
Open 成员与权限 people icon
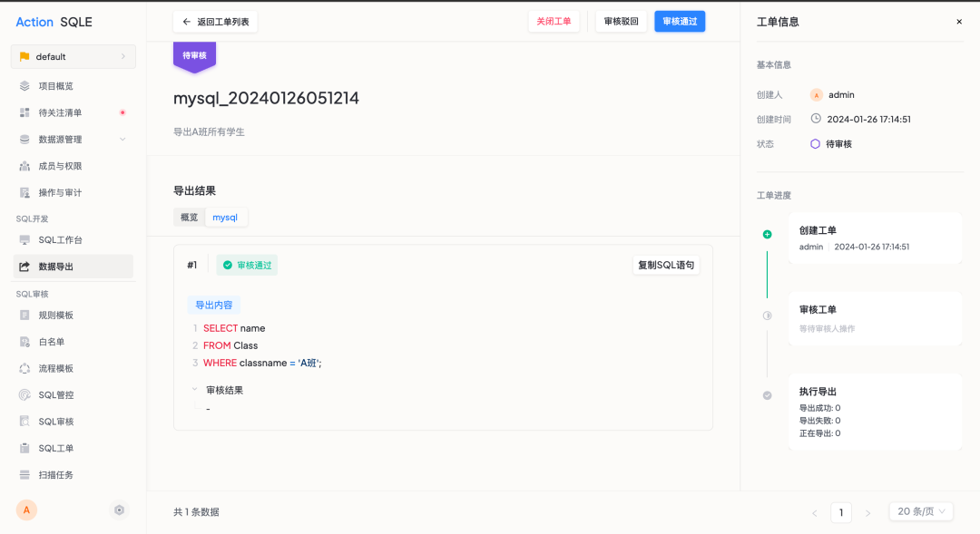point(24,166)
